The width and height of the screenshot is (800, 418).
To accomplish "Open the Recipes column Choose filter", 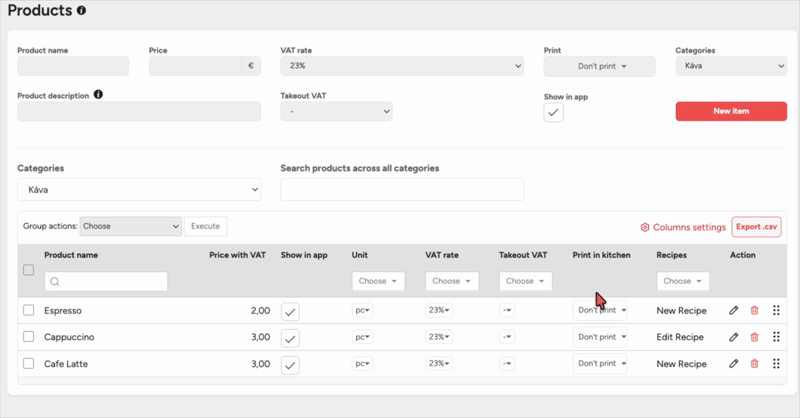I will 683,281.
